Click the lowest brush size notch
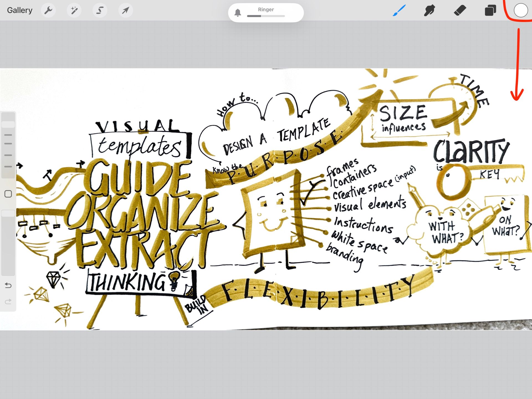Viewport: 532px width, 399px height. tap(8, 167)
